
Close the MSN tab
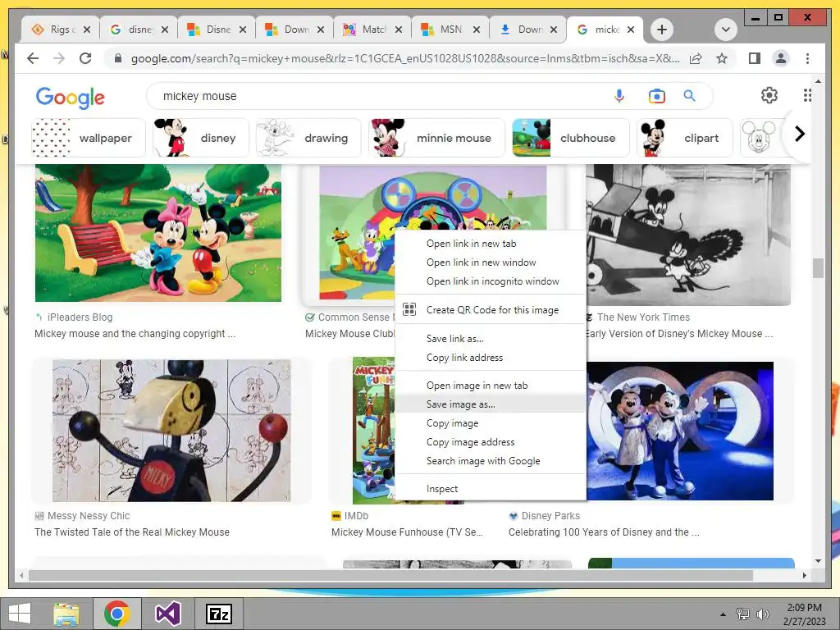tap(476, 30)
